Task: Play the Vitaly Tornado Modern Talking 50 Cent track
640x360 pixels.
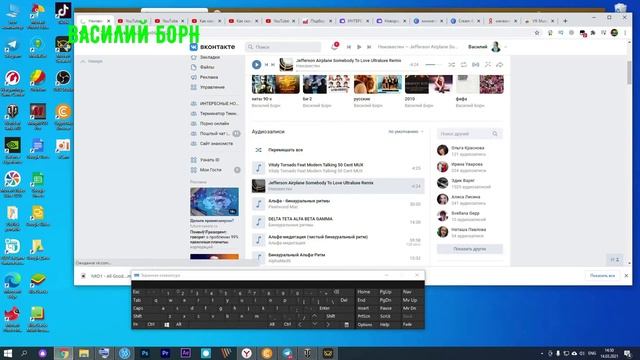Action: coord(338,168)
